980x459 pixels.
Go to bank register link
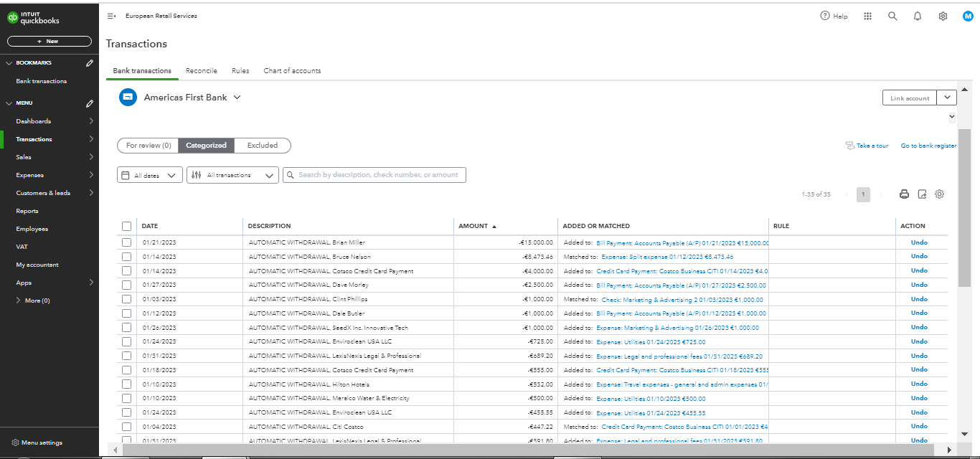[x=928, y=146]
